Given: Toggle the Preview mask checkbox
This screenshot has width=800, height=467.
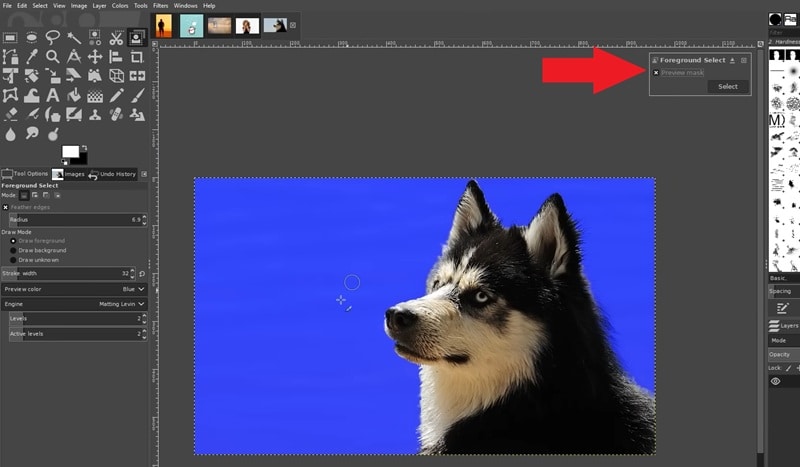Looking at the screenshot, I should [656, 73].
